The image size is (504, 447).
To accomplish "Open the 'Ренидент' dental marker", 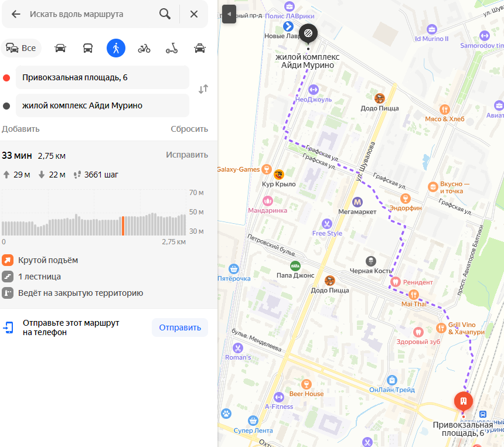I will pyautogui.click(x=396, y=282).
